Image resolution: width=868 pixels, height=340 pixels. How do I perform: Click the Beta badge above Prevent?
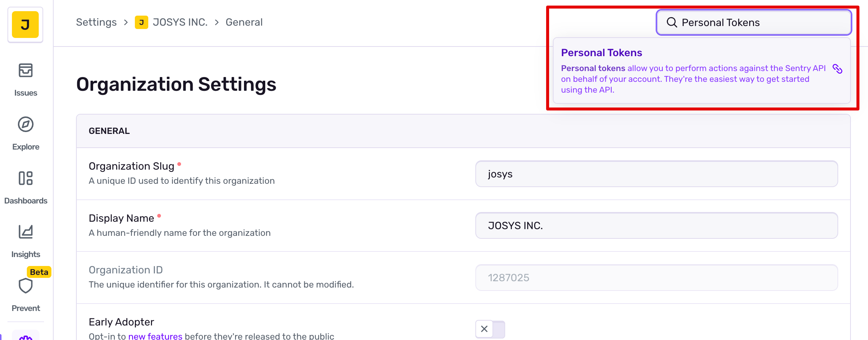[x=39, y=272]
